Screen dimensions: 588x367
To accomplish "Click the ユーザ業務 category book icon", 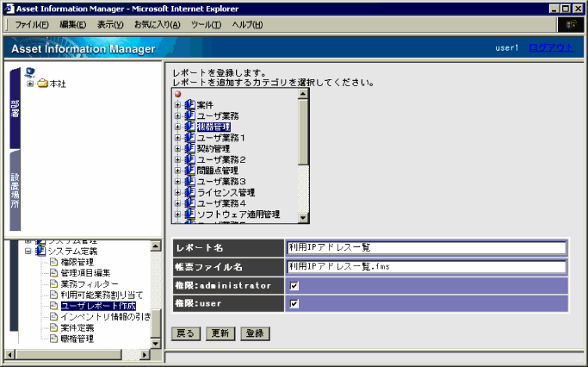I will click(190, 115).
